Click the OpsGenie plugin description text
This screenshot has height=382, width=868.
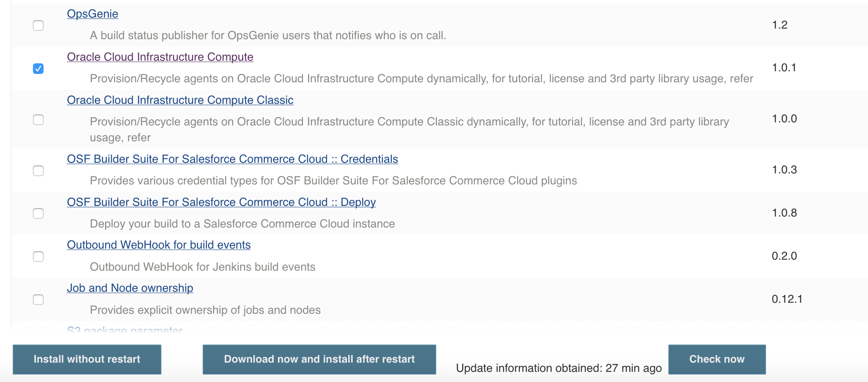click(x=268, y=35)
